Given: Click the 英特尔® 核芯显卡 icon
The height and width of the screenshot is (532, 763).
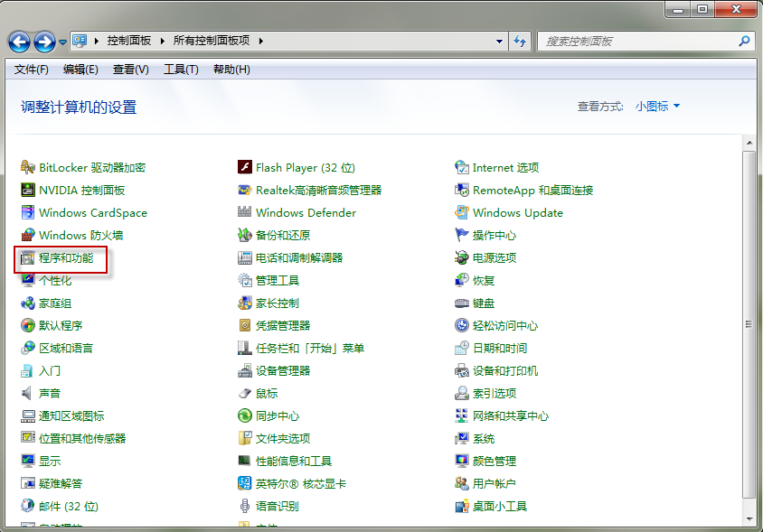Looking at the screenshot, I should click(x=245, y=483).
